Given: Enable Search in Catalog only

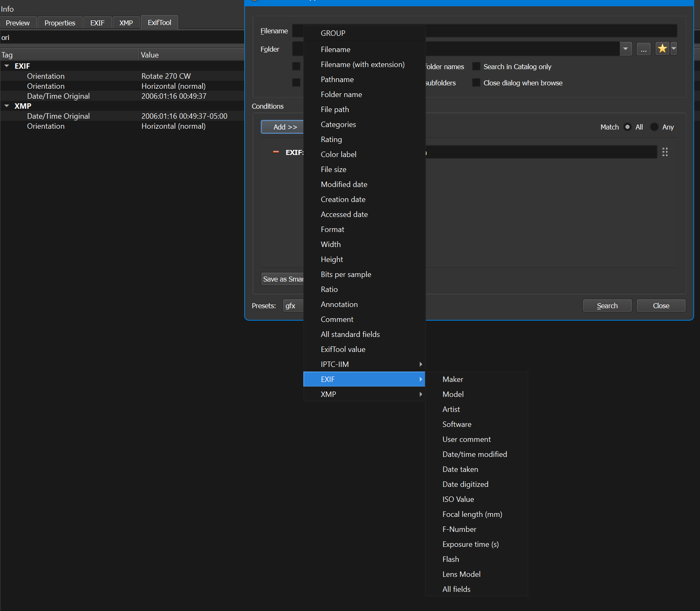Looking at the screenshot, I should coord(476,67).
